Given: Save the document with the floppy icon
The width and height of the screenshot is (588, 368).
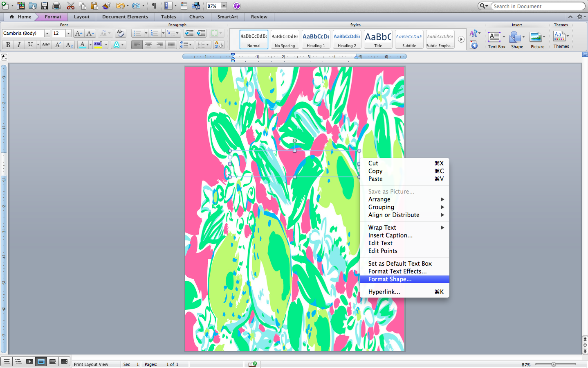Looking at the screenshot, I should click(x=45, y=6).
